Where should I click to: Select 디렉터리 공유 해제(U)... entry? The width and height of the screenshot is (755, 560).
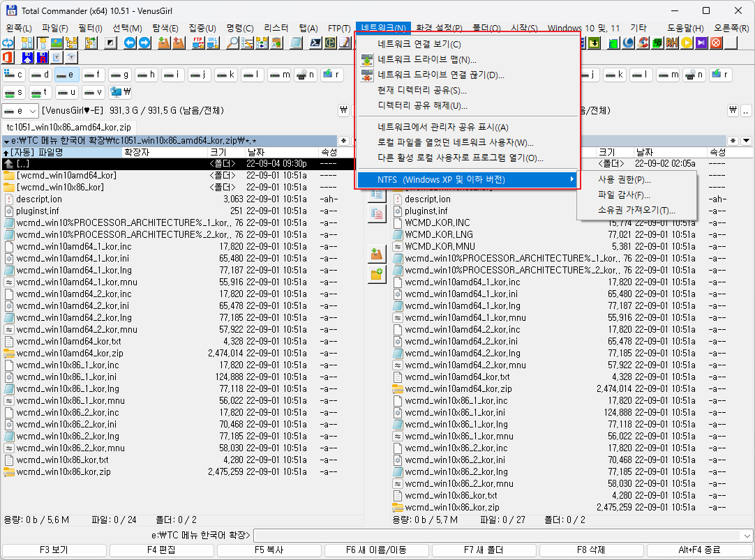(467, 106)
